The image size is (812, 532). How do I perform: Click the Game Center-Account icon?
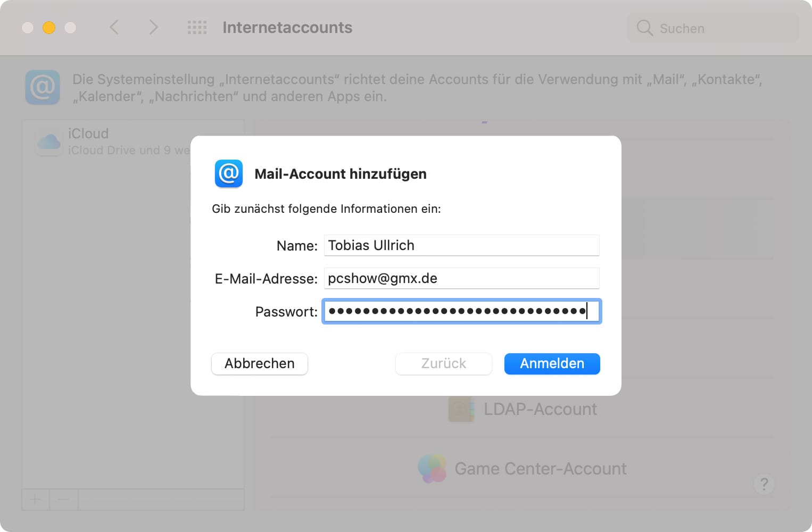(x=432, y=468)
